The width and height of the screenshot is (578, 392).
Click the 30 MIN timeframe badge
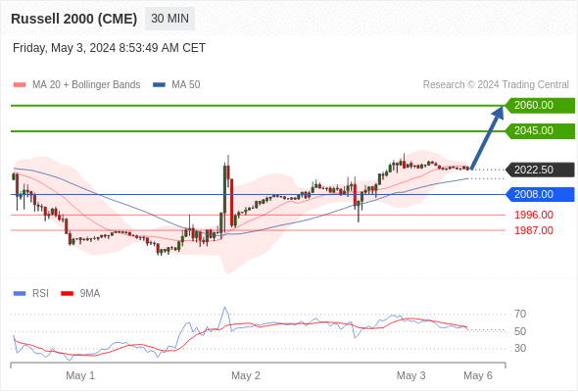click(169, 19)
